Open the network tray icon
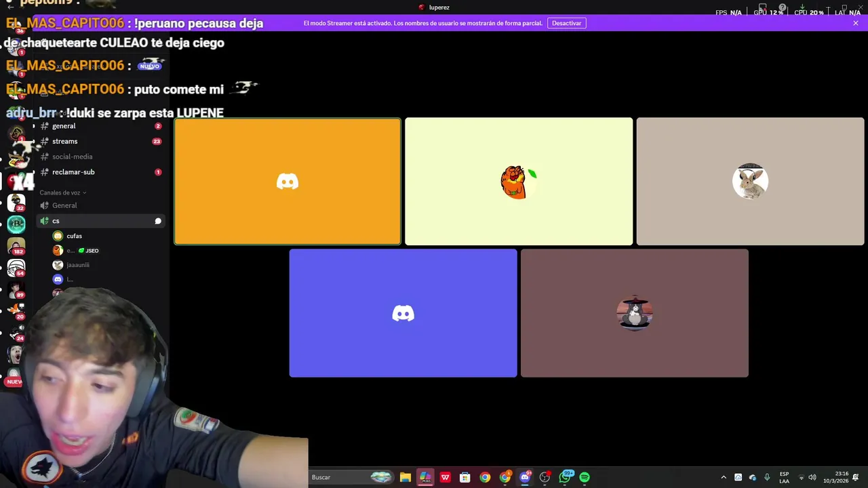The image size is (868, 488). [801, 477]
